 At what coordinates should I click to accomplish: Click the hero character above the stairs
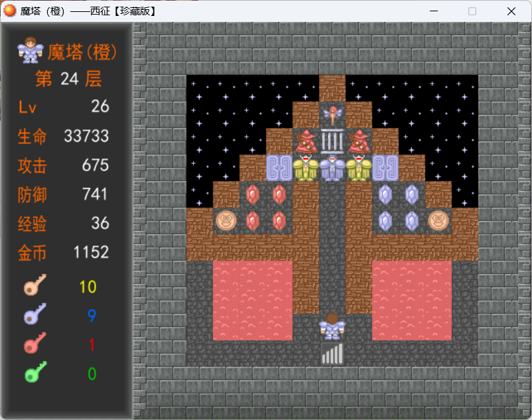coord(332,326)
